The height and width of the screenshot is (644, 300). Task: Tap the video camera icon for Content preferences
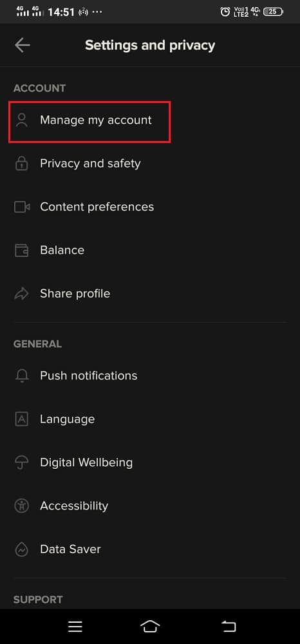[x=22, y=207]
